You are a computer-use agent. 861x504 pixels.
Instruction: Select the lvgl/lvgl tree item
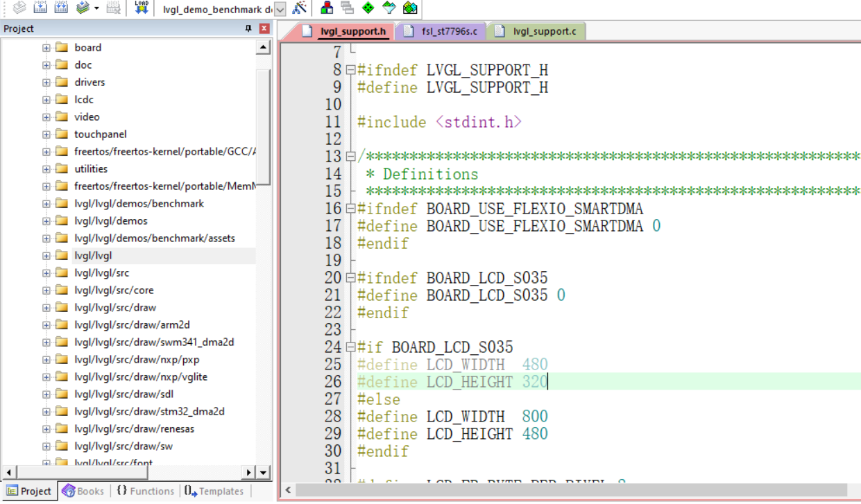(x=93, y=256)
